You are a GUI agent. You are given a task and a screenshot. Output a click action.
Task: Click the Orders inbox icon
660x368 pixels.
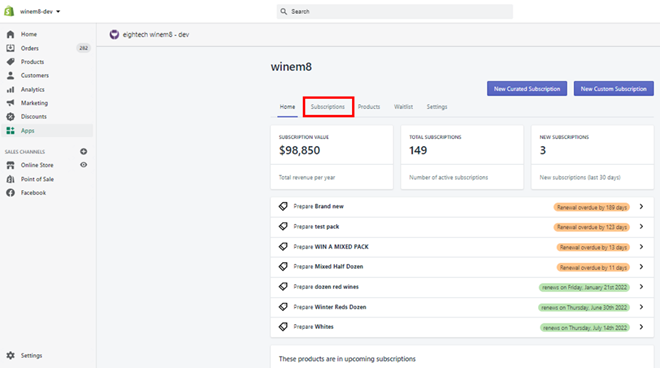[11, 48]
